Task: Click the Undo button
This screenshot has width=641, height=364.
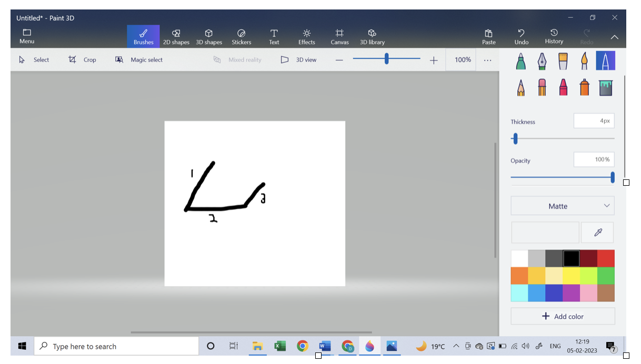Action: tap(521, 36)
